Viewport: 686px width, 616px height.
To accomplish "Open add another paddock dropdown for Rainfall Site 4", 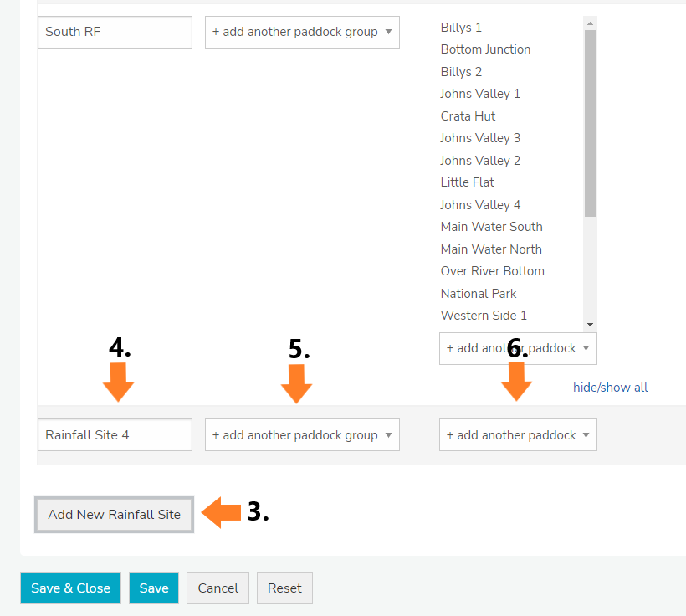I will [518, 435].
